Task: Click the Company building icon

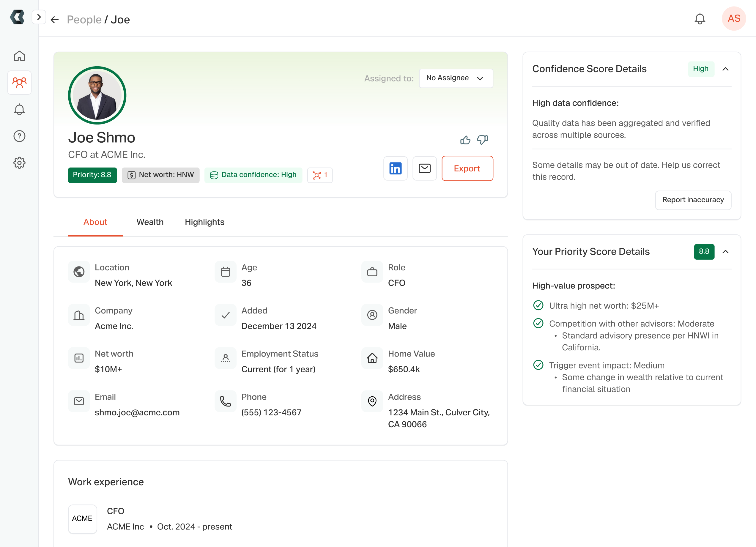Action: [x=79, y=315]
